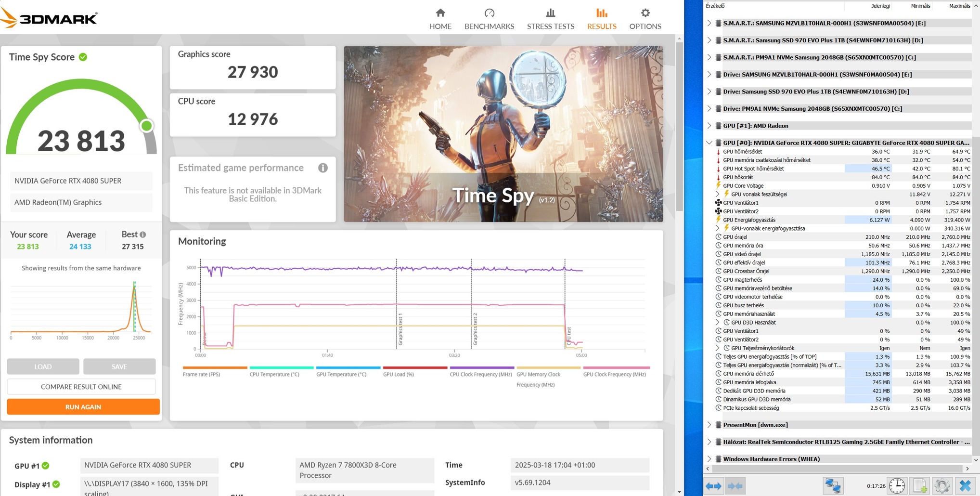The width and height of the screenshot is (980, 496).
Task: Click HWiNFO clock reset button
Action: pyautogui.click(x=897, y=486)
